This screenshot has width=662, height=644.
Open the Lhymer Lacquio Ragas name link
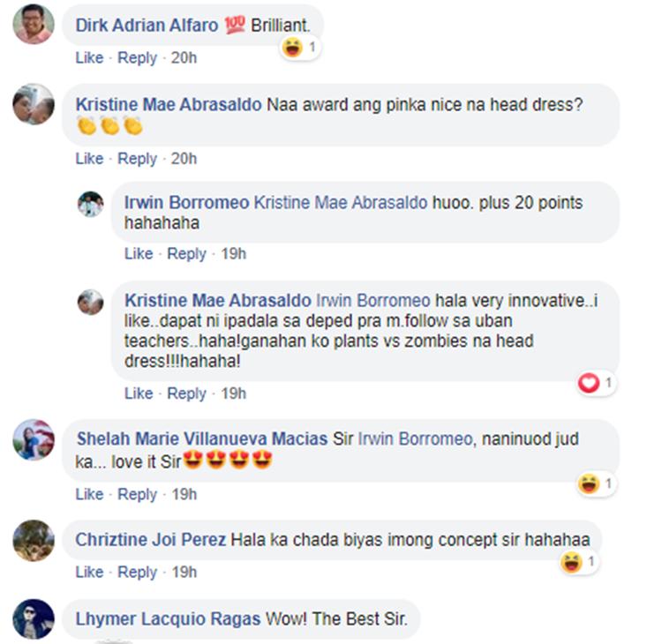pyautogui.click(x=168, y=619)
